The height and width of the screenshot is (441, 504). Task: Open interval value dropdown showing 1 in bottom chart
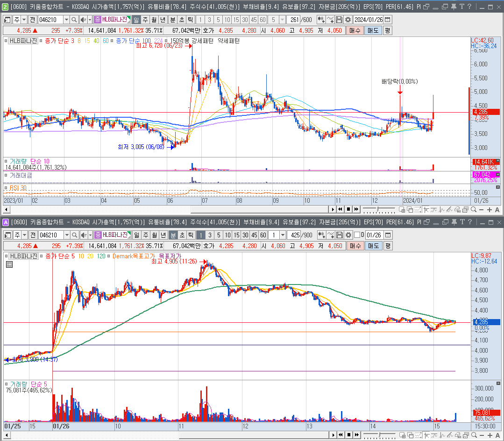tap(283, 235)
